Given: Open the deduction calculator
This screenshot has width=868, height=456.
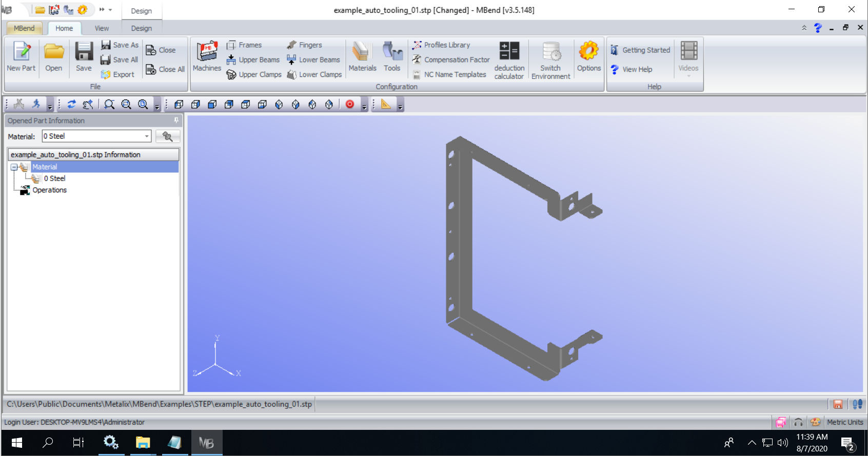Looking at the screenshot, I should 509,60.
